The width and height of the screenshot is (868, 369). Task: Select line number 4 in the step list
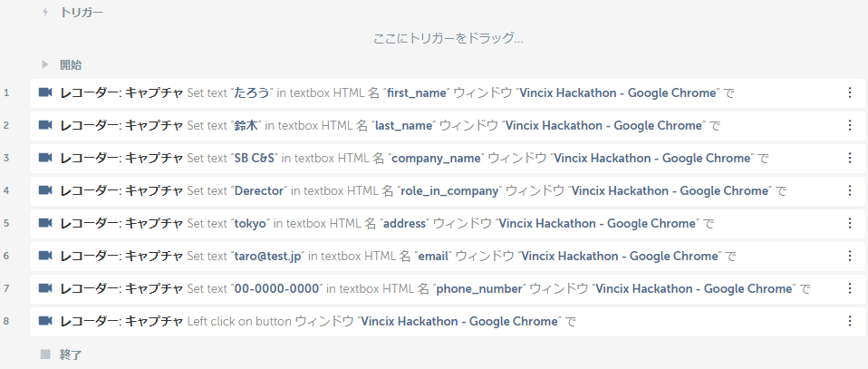(x=6, y=190)
